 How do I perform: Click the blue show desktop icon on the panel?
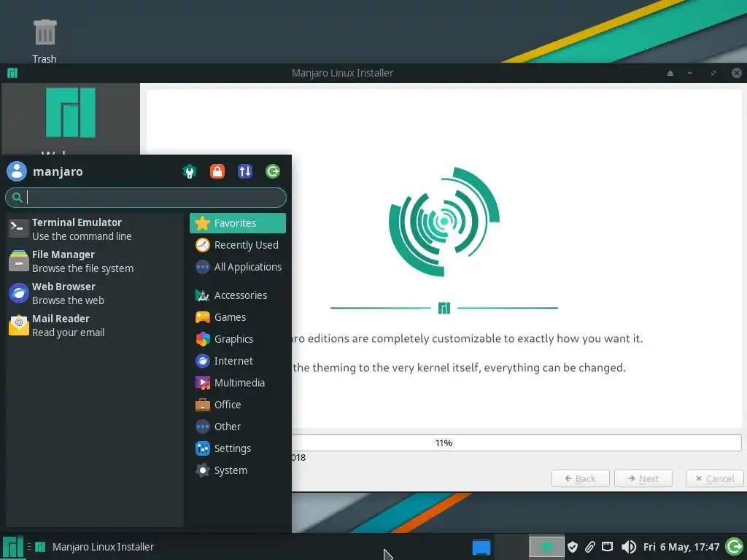(x=481, y=547)
